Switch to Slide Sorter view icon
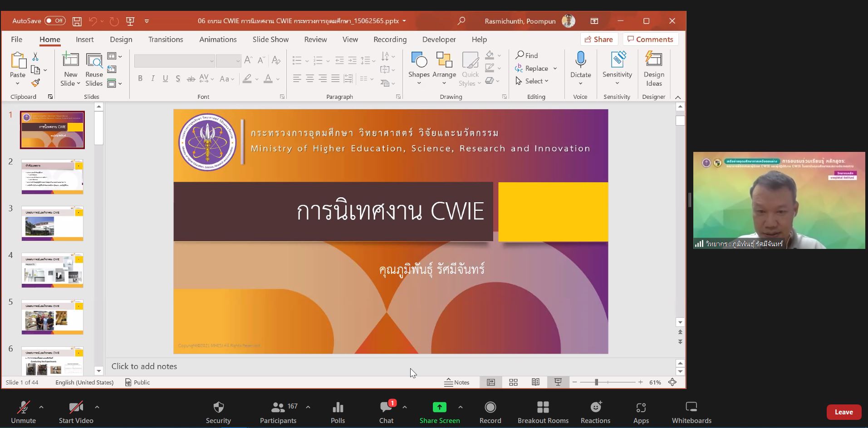Viewport: 868px width, 428px height. click(513, 382)
